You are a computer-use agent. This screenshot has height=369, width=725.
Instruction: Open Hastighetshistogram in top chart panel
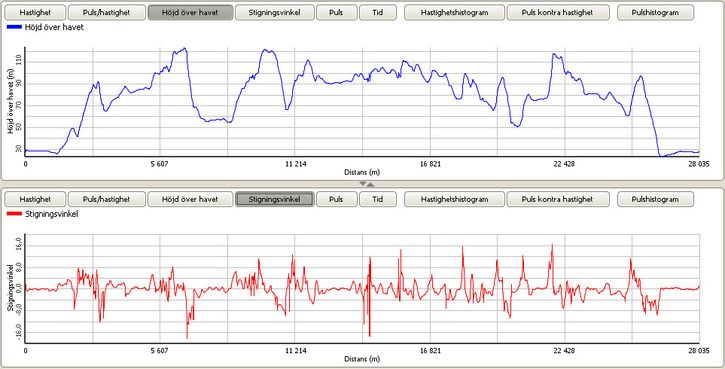(454, 12)
